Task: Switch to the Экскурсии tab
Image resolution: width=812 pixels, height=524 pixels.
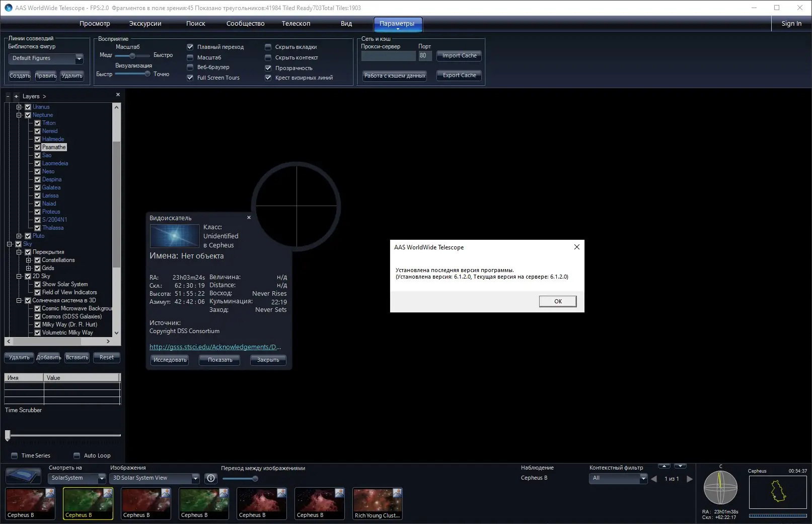Action: pyautogui.click(x=145, y=23)
